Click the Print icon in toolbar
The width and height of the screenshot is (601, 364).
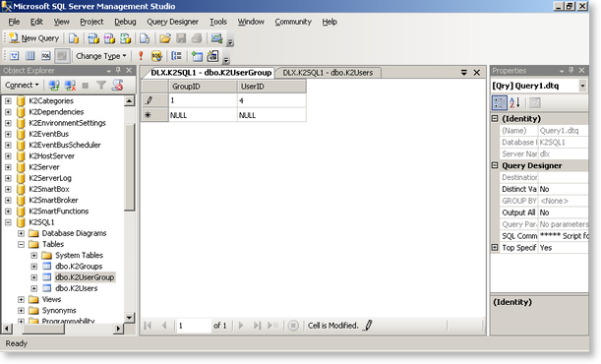(197, 38)
